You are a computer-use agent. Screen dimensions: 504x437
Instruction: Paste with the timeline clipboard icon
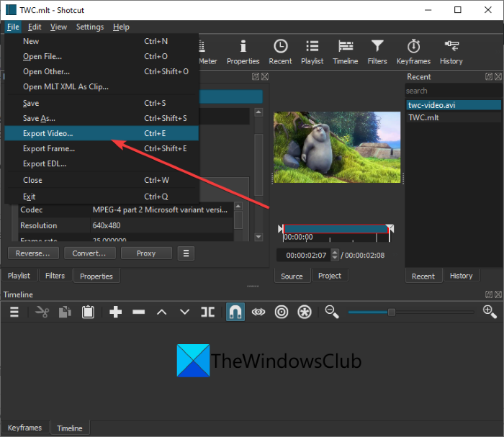pos(88,312)
